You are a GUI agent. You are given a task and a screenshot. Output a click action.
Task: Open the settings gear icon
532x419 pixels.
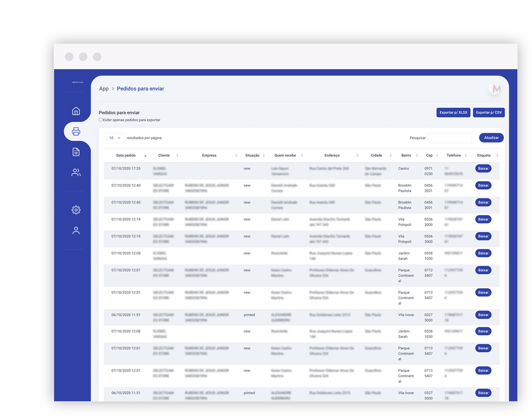point(76,210)
